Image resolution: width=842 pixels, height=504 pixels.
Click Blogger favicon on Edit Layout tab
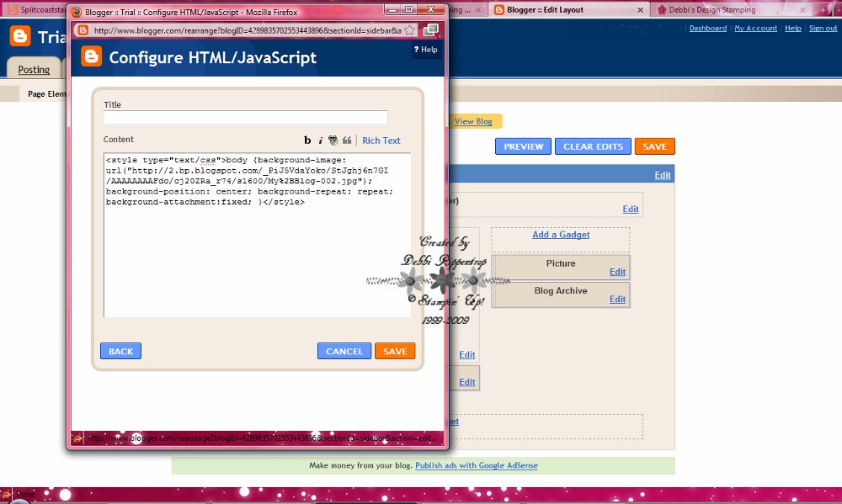pyautogui.click(x=498, y=9)
